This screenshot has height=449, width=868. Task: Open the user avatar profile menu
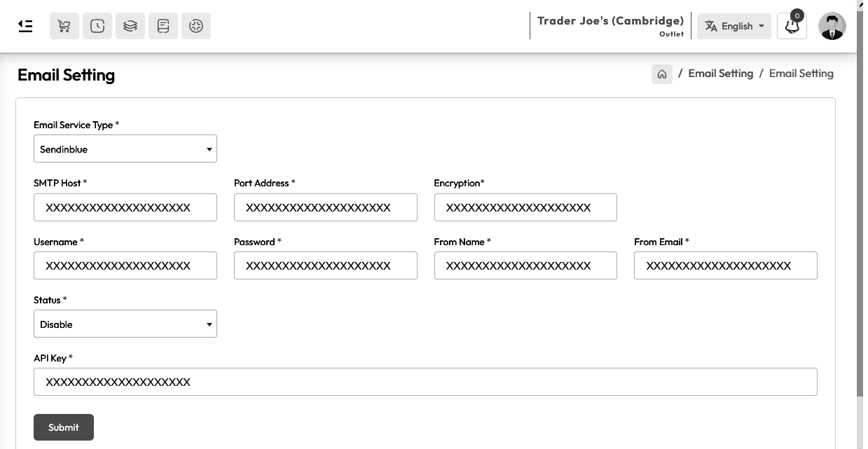click(x=832, y=26)
